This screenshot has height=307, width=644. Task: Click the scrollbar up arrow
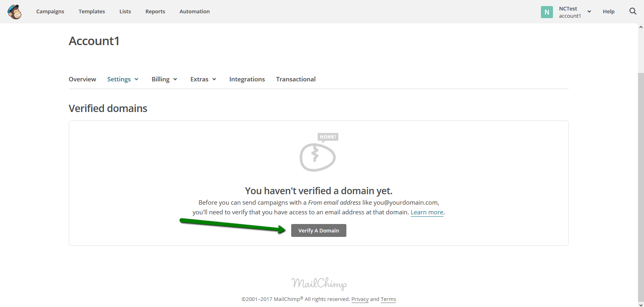pyautogui.click(x=641, y=27)
